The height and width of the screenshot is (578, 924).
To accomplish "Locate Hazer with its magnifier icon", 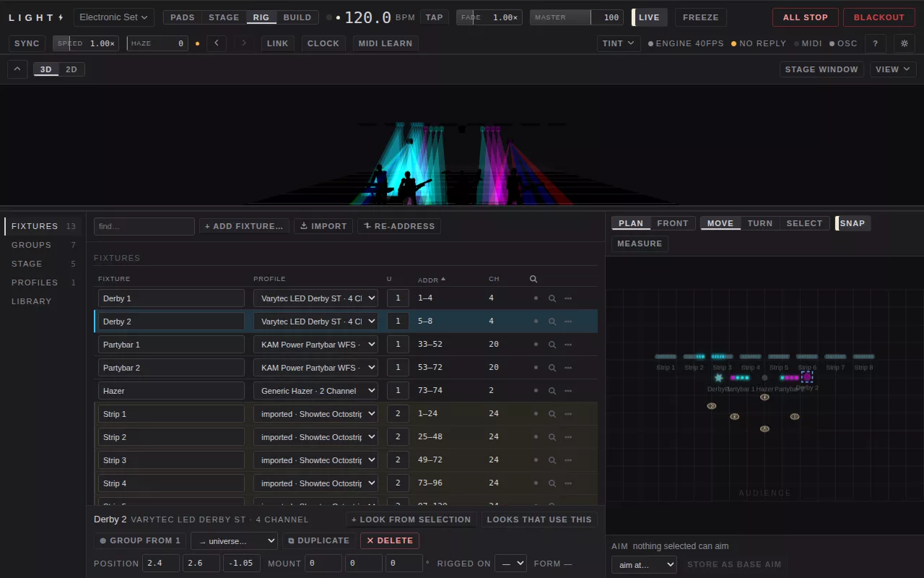I will 552,391.
